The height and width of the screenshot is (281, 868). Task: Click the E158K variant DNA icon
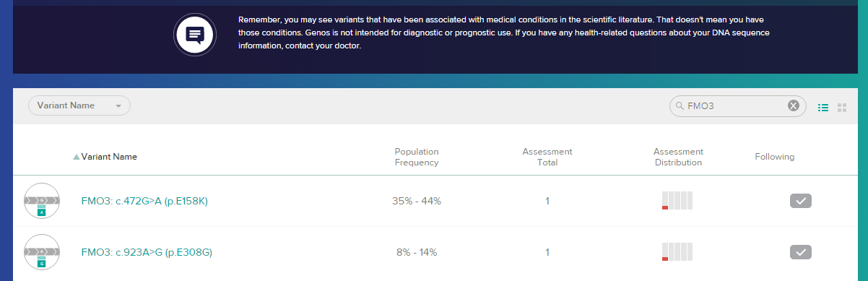tap(42, 201)
